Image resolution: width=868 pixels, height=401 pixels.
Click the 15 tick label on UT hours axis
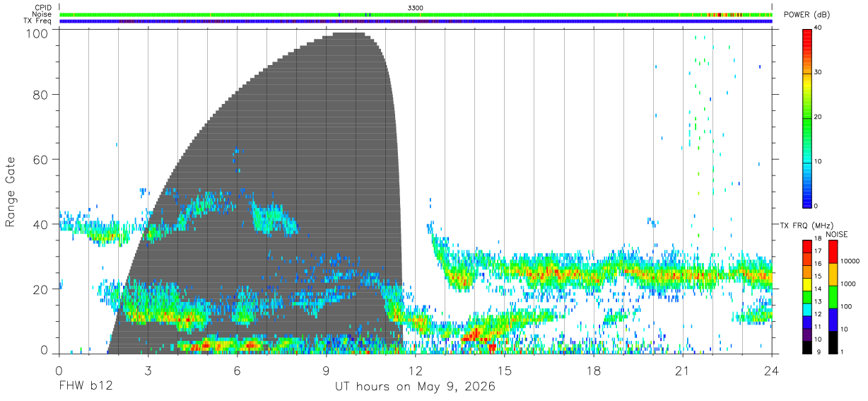(x=505, y=371)
